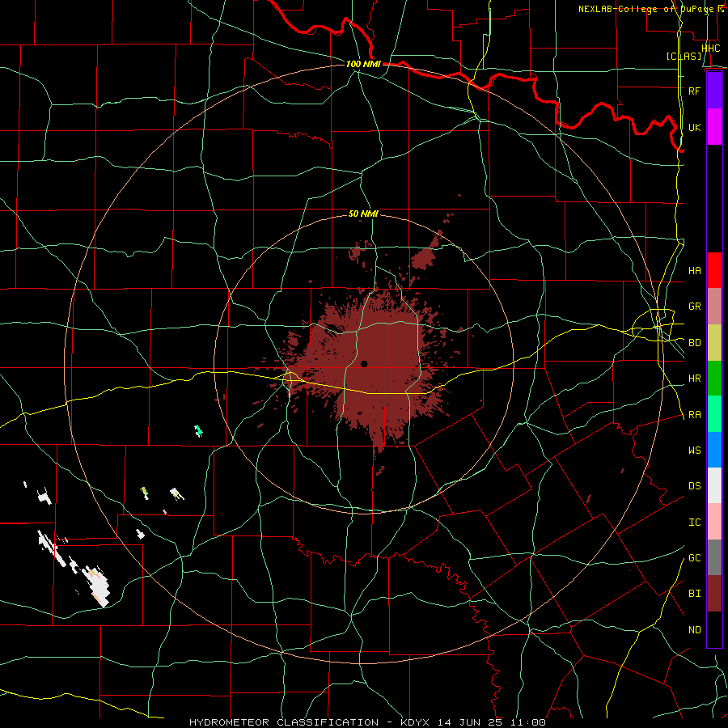Click the 'ND' legend label
728x728 pixels.
pos(694,630)
